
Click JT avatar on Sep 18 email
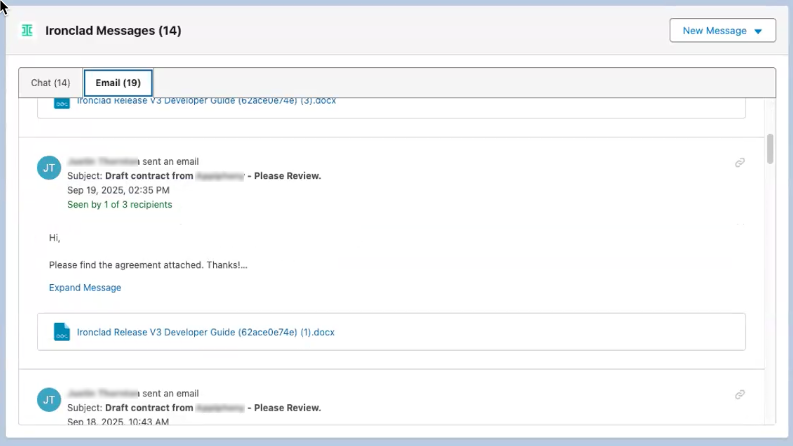point(49,399)
